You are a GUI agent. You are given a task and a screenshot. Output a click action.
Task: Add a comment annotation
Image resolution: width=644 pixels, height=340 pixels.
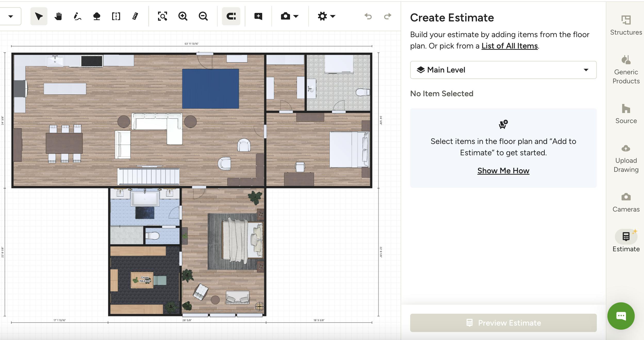(258, 16)
